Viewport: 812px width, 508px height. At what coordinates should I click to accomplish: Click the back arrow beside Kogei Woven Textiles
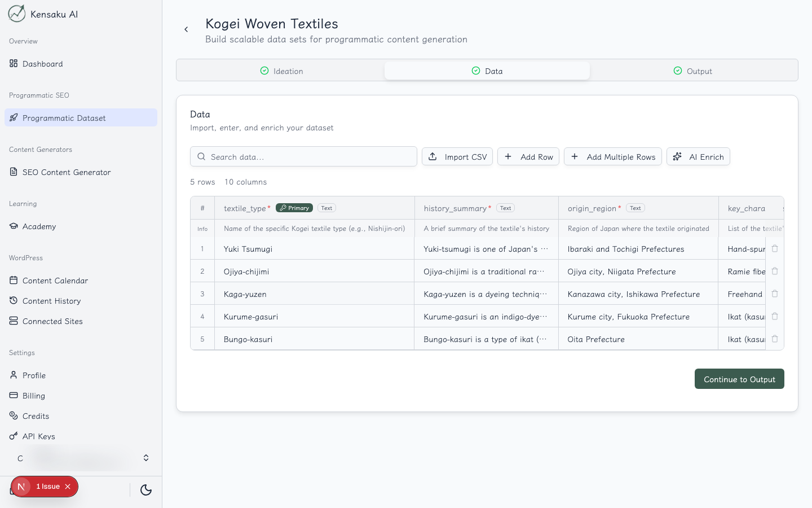click(x=186, y=29)
